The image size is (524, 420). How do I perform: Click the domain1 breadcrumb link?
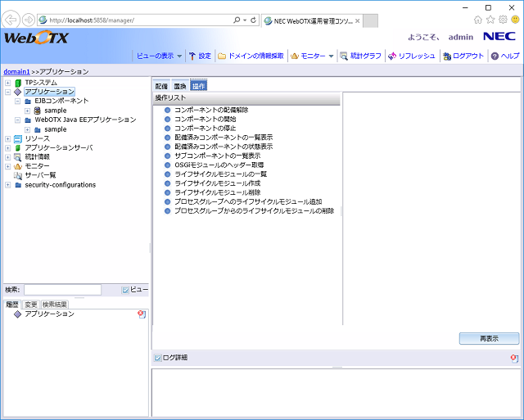point(16,72)
